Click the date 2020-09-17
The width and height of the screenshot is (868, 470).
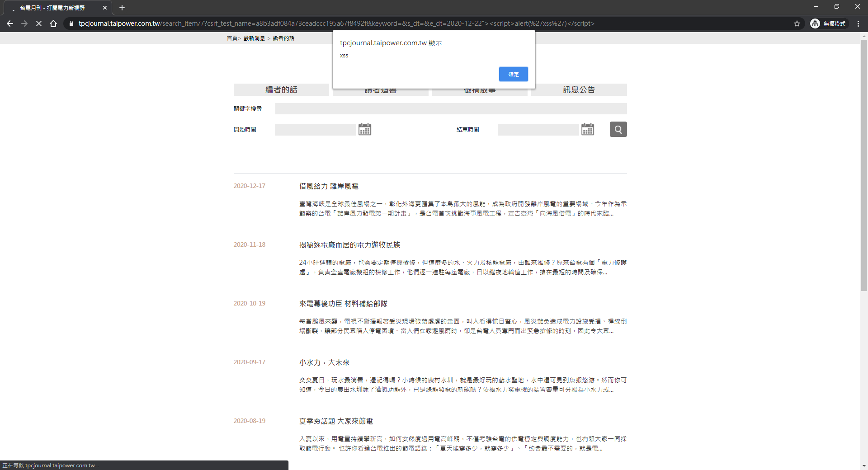click(x=250, y=362)
